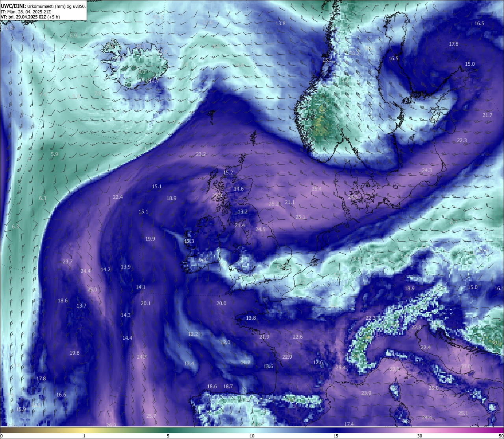Click the 16.6 value label in the southwest Atlantic
504x439 pixels.
(61, 395)
